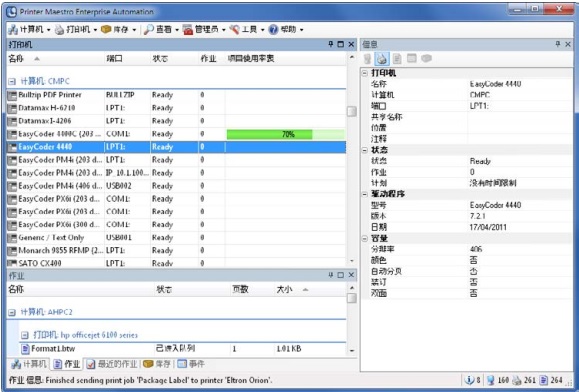This screenshot has width=579, height=392.
Task: Click the printer list scrollbar thumb
Action: (352, 111)
